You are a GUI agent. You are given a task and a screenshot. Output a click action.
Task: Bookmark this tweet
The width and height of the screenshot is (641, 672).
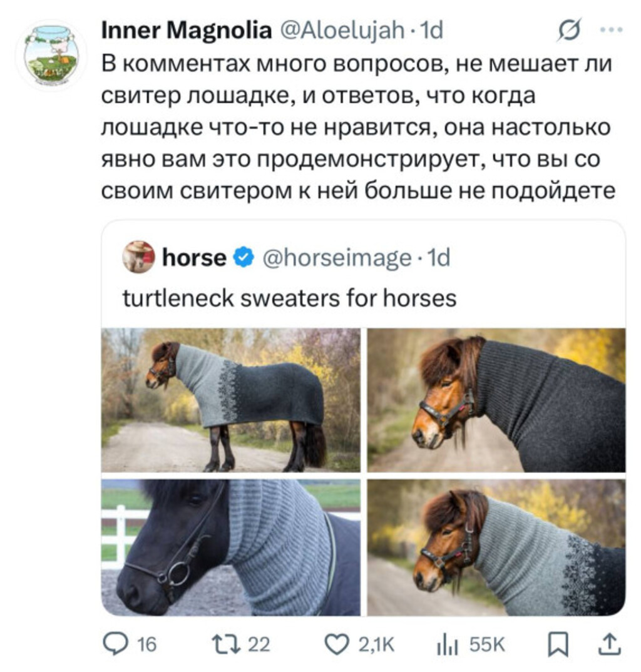click(x=556, y=644)
